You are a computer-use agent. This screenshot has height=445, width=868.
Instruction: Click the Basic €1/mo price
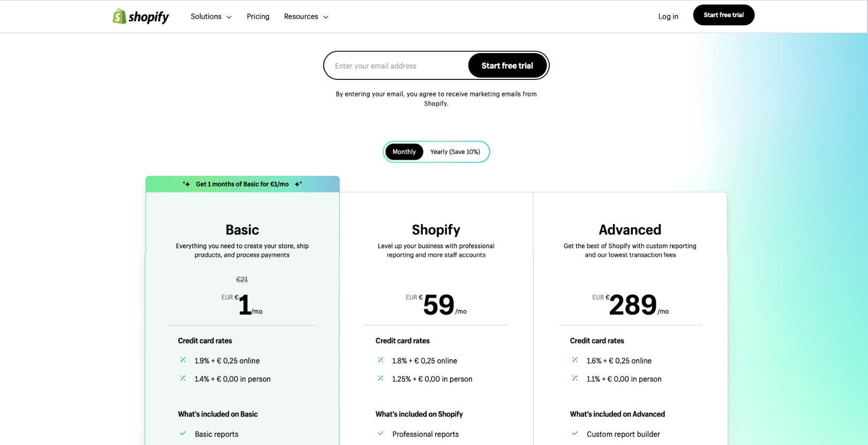[x=242, y=305]
